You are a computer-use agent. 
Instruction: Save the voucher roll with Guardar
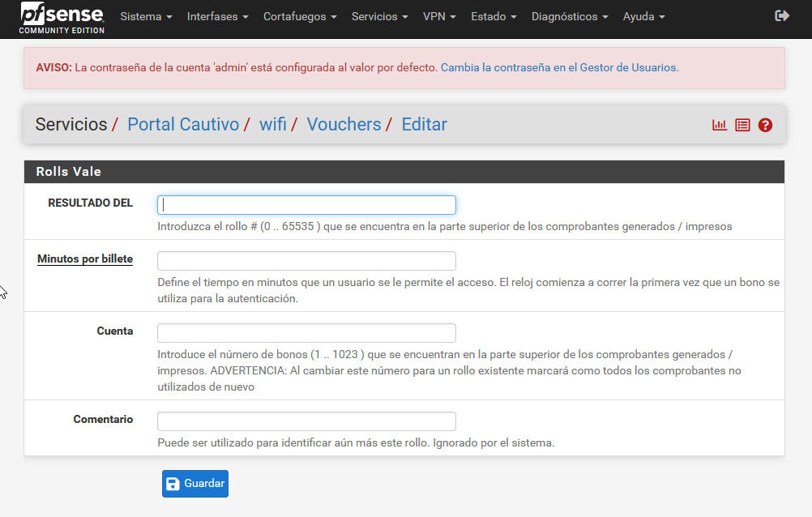coord(195,483)
